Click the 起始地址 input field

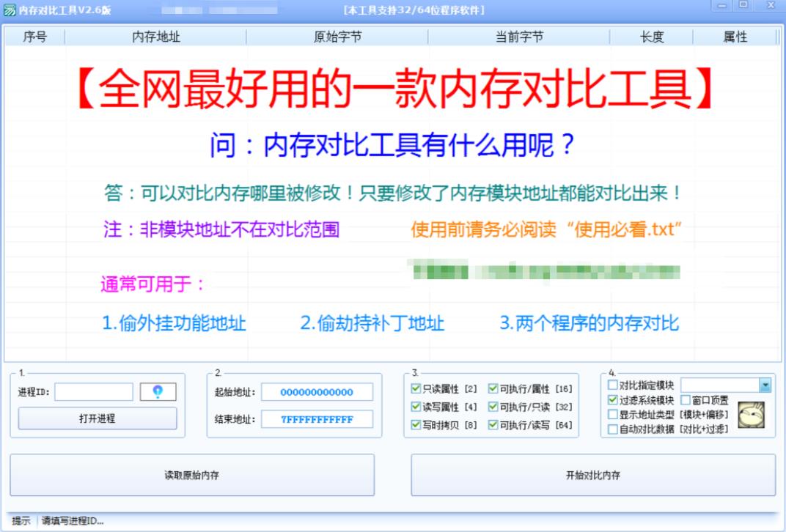click(317, 392)
